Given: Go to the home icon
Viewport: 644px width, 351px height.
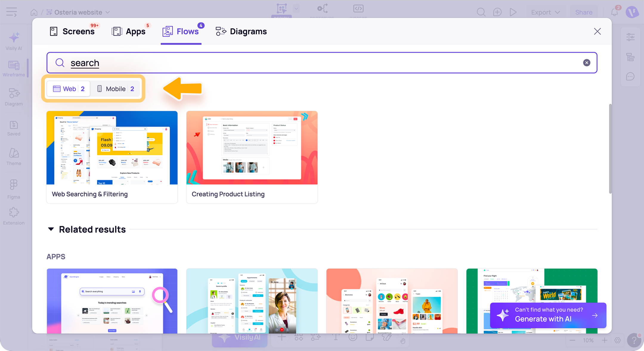Looking at the screenshot, I should click(34, 12).
